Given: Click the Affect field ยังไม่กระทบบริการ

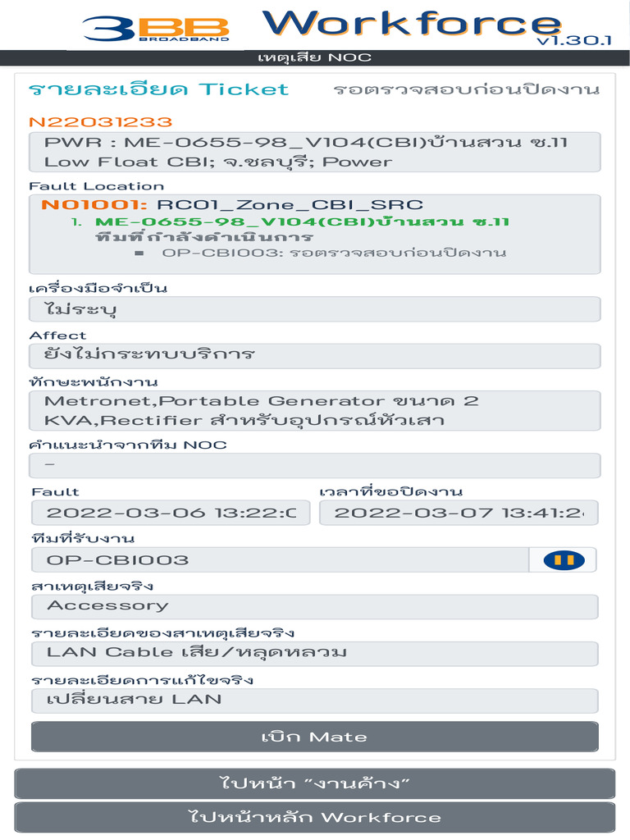Looking at the screenshot, I should tap(315, 356).
